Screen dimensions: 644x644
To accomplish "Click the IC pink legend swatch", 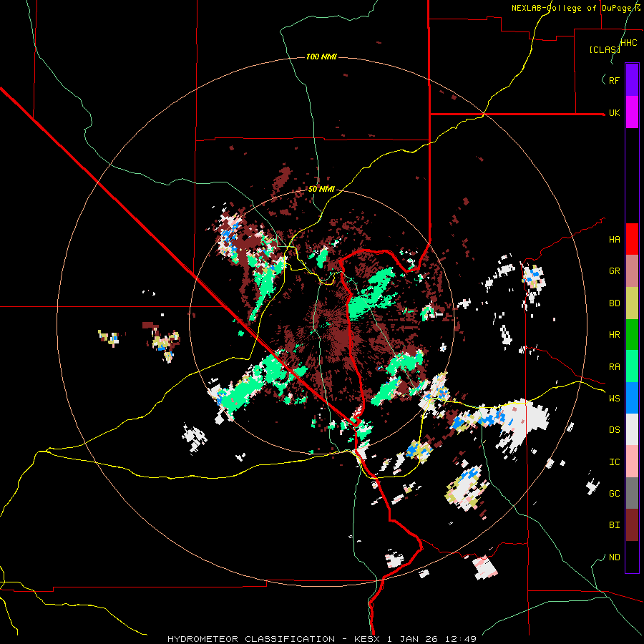I will [x=632, y=462].
